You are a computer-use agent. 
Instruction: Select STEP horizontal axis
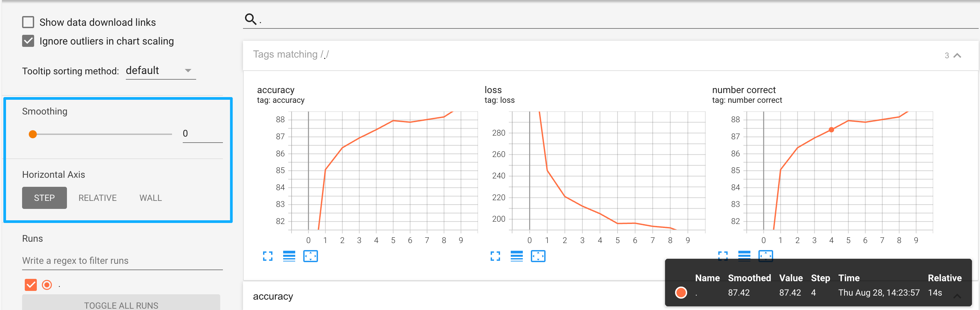coord(44,198)
